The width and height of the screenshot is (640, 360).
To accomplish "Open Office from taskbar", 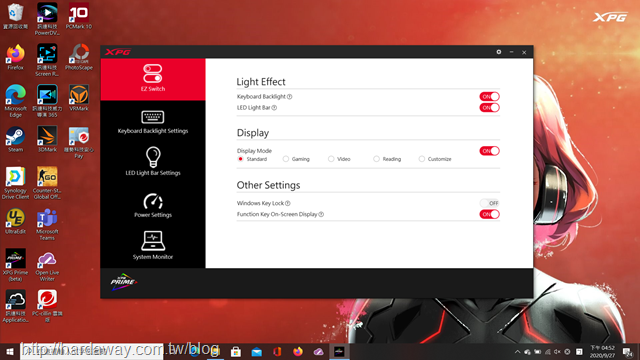I will pos(277,351).
